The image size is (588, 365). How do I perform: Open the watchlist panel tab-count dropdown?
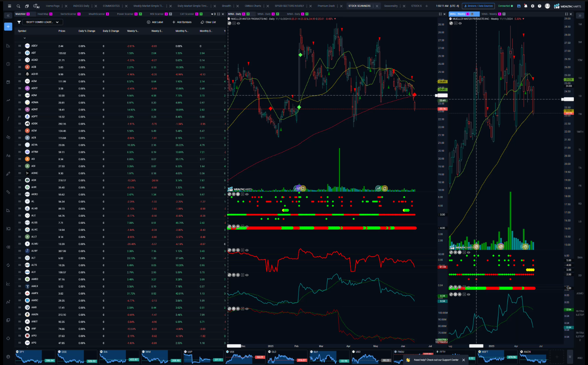[213, 14]
